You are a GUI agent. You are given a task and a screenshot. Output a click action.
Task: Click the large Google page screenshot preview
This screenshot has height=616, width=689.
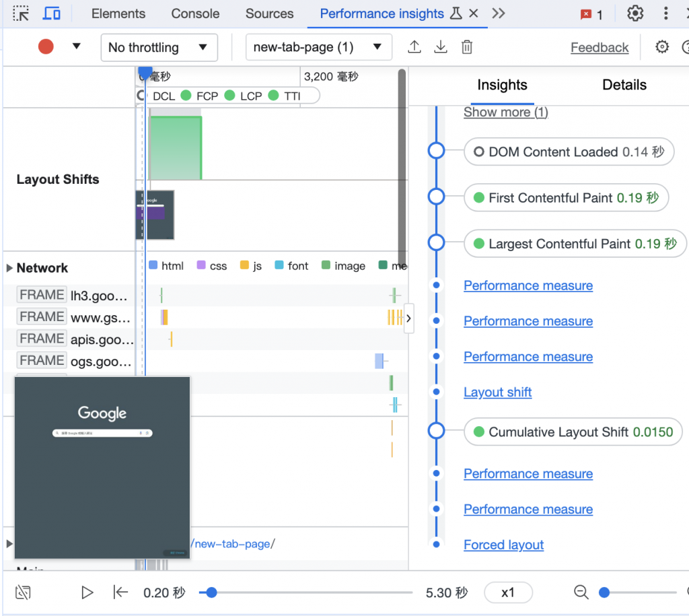point(102,467)
